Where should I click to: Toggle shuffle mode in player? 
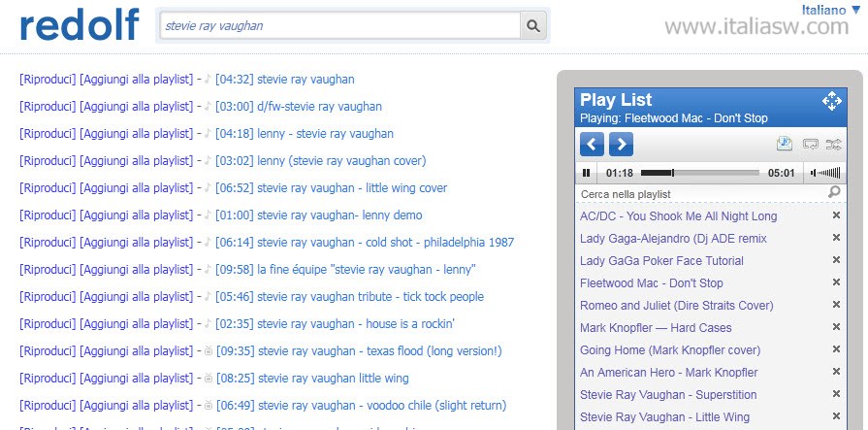[833, 145]
